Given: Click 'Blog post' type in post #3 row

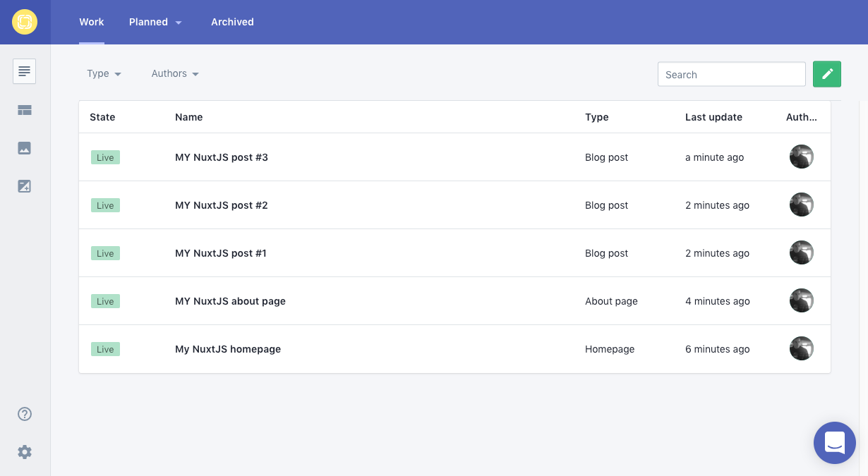Looking at the screenshot, I should 606,157.
